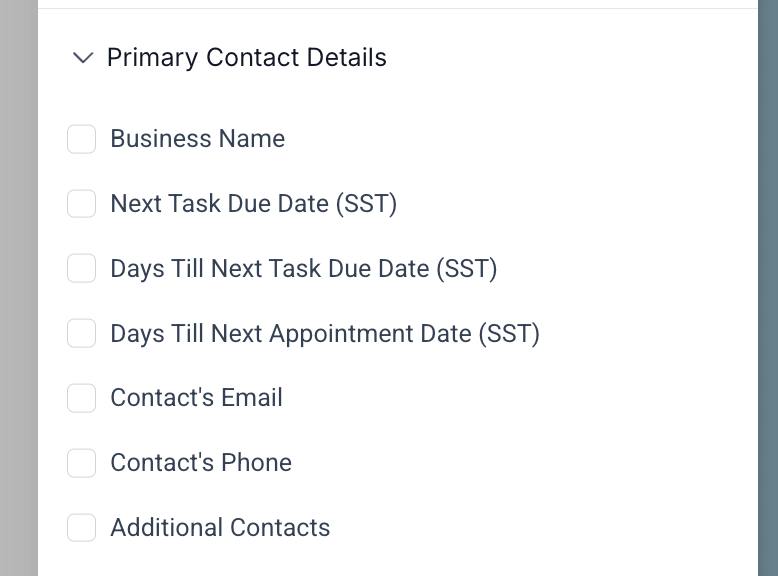Screen dimensions: 778x576
Task: Click the blank area above the section divider
Action: point(398,3)
